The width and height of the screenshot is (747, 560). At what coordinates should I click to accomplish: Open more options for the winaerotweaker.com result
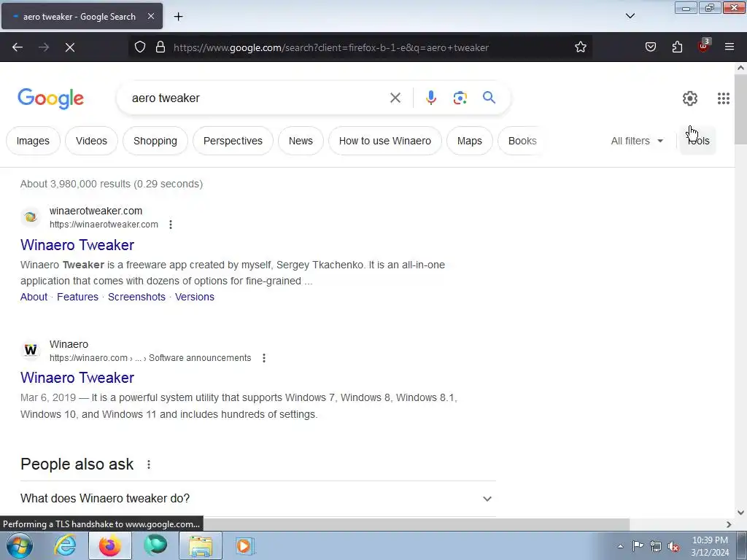(x=171, y=225)
